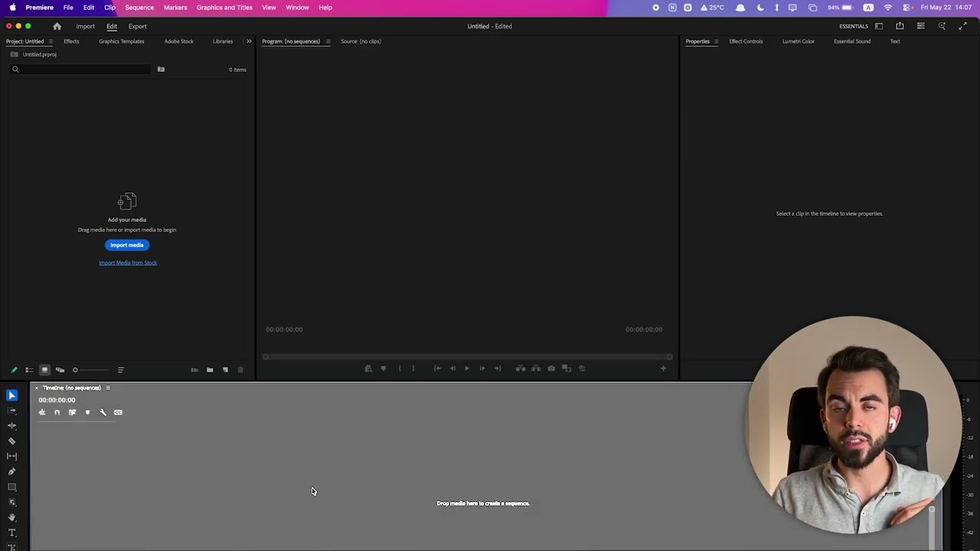
Task: Toggle nest sequence insert mode
Action: (42, 412)
